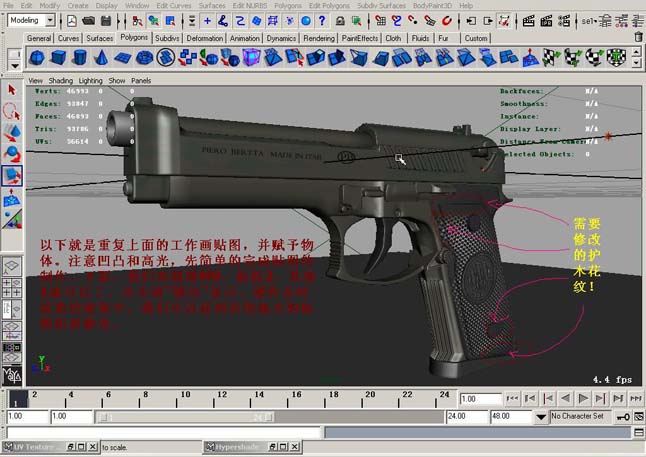Screen dimensions: 646x457
Task: Activate the Rotate tool
Action: tap(12, 154)
